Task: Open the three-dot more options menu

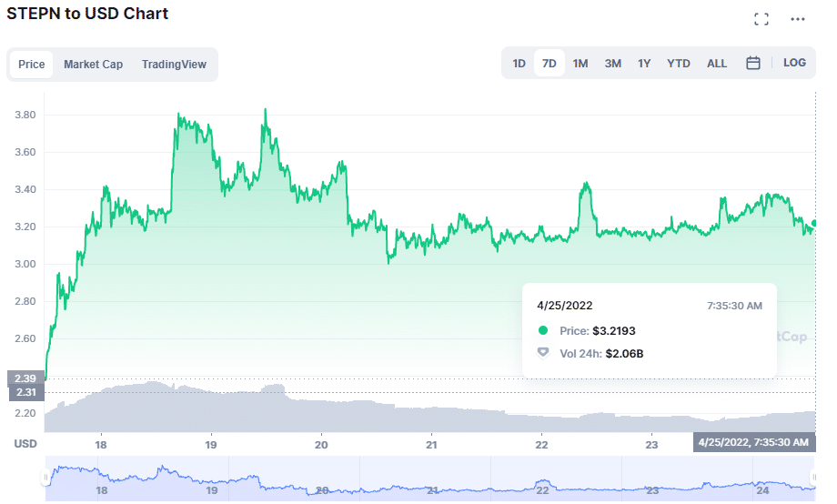Action: [x=798, y=19]
